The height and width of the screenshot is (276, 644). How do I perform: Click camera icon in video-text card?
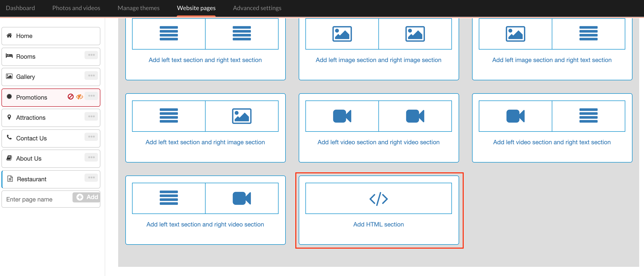click(515, 116)
